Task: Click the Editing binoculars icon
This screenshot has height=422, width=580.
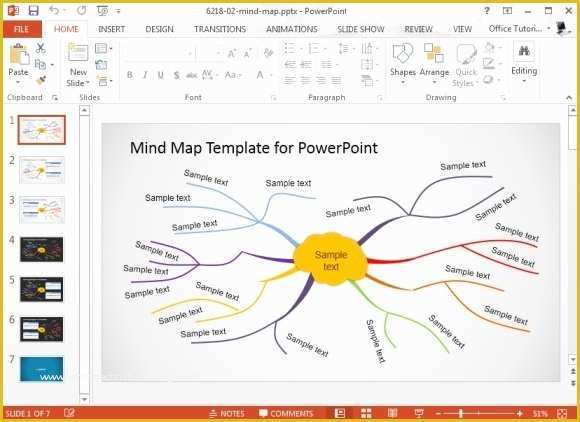Action: [x=524, y=51]
